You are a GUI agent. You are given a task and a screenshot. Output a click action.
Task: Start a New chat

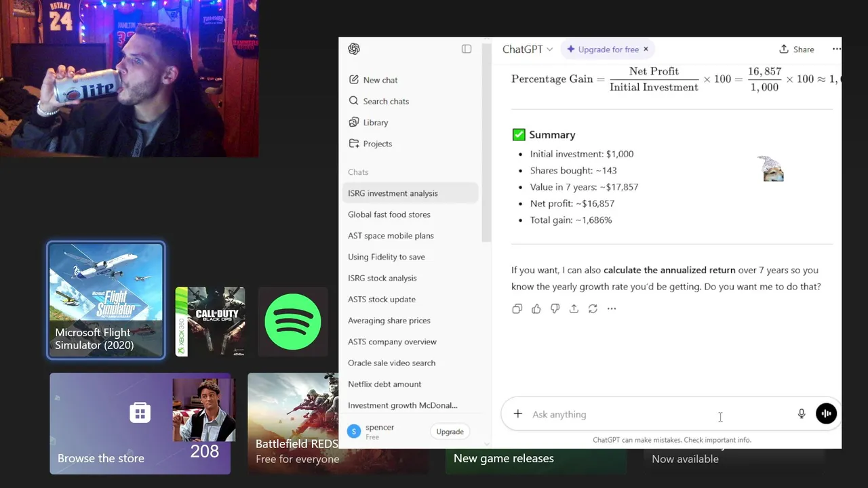click(373, 80)
